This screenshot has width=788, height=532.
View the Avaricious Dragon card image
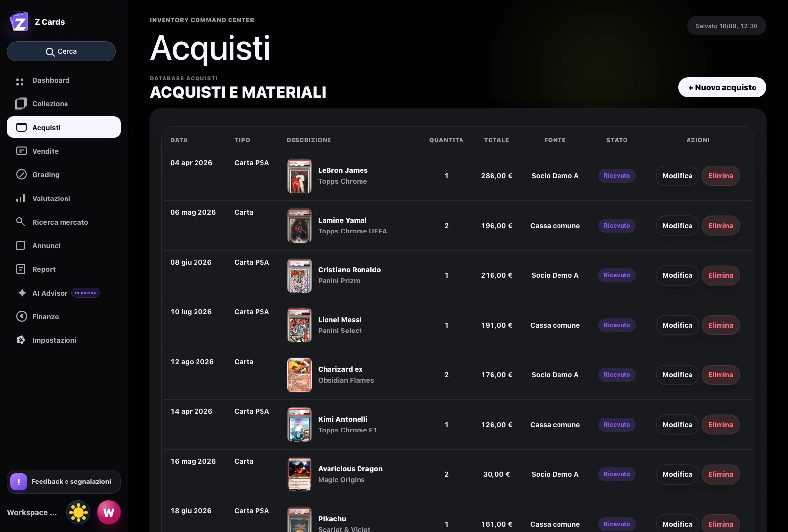coord(299,474)
